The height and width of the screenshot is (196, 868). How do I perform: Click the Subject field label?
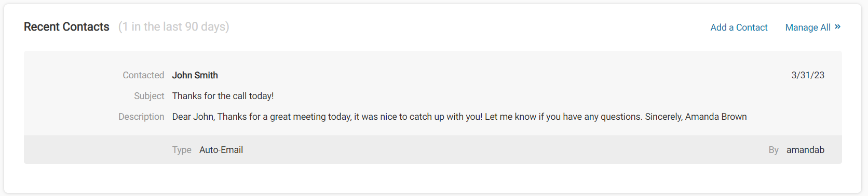pos(149,96)
